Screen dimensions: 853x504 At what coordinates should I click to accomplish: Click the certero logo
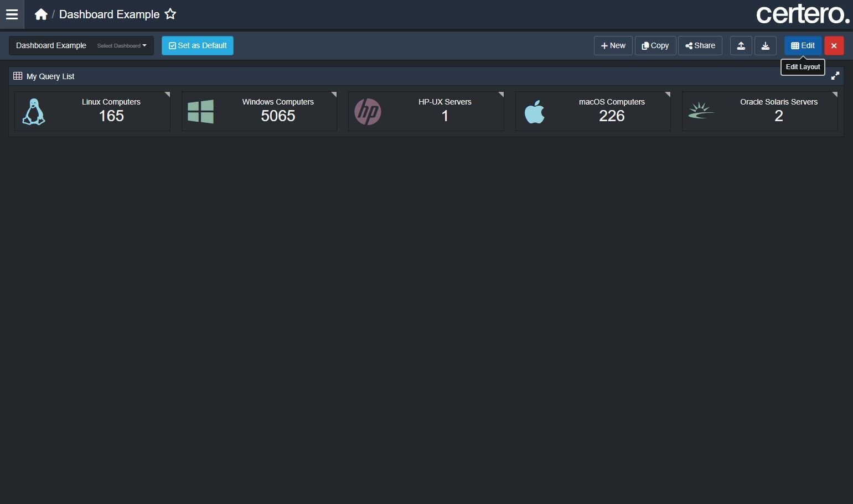coord(803,14)
